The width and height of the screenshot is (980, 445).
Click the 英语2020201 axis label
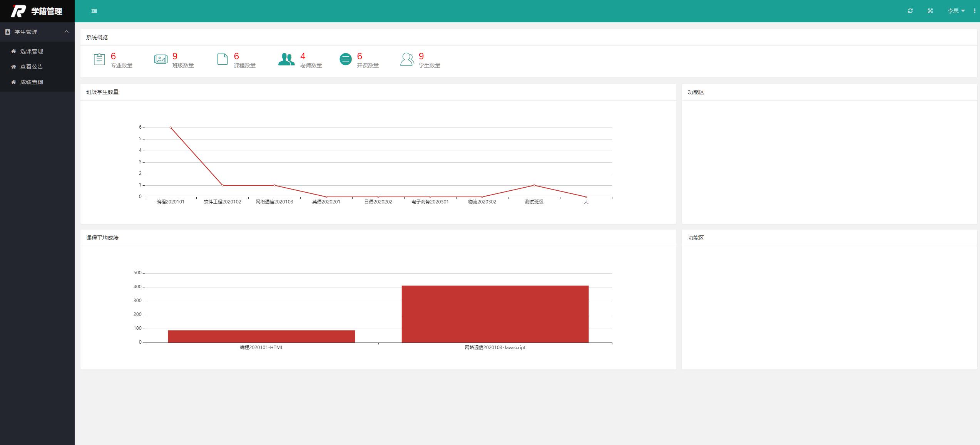tap(326, 202)
